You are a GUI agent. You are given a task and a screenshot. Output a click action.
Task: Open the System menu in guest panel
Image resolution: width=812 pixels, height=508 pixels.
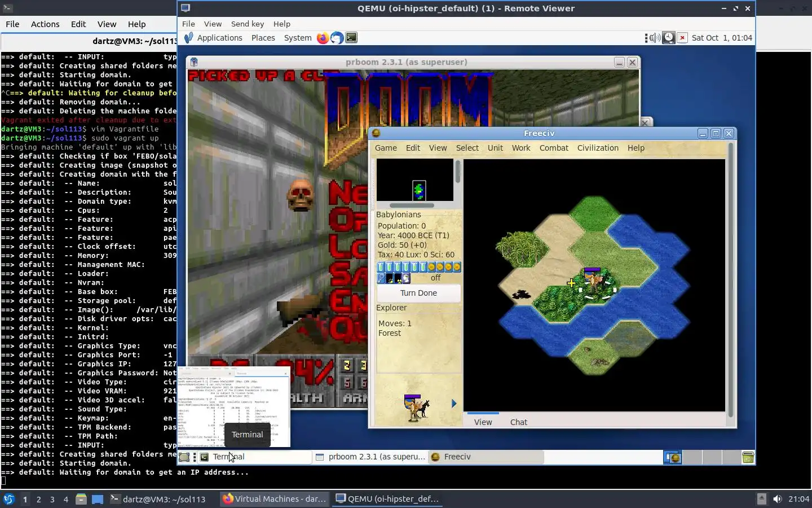[298, 38]
